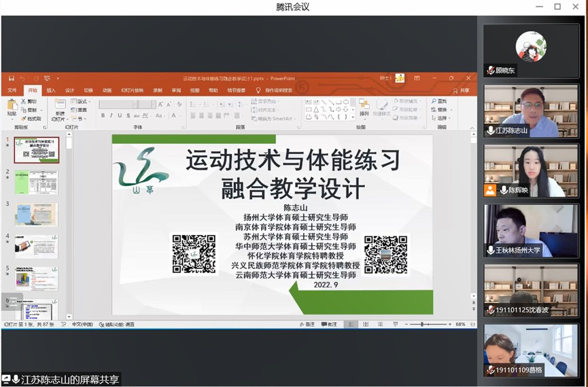Toggle underline text formatting
This screenshot has width=588, height=387.
coord(120,115)
